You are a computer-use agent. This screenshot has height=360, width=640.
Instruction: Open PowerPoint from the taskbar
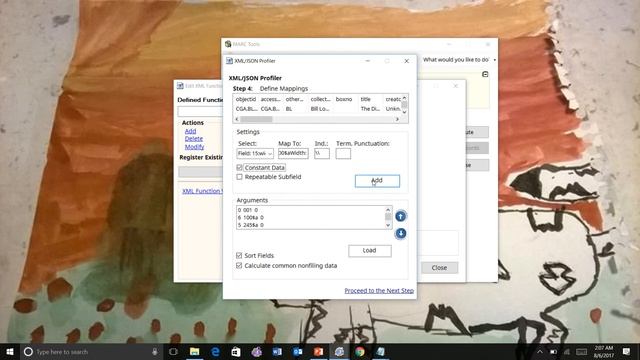[x=318, y=351]
